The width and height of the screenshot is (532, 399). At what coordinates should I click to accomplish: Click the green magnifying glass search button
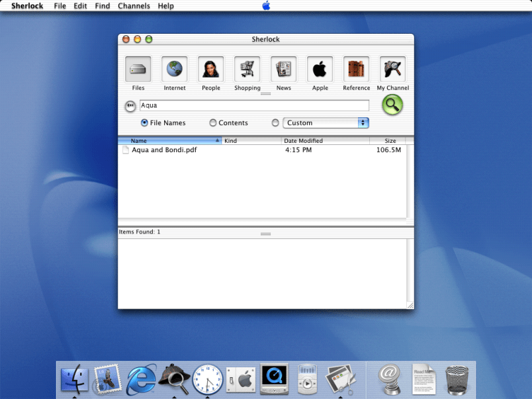[392, 105]
